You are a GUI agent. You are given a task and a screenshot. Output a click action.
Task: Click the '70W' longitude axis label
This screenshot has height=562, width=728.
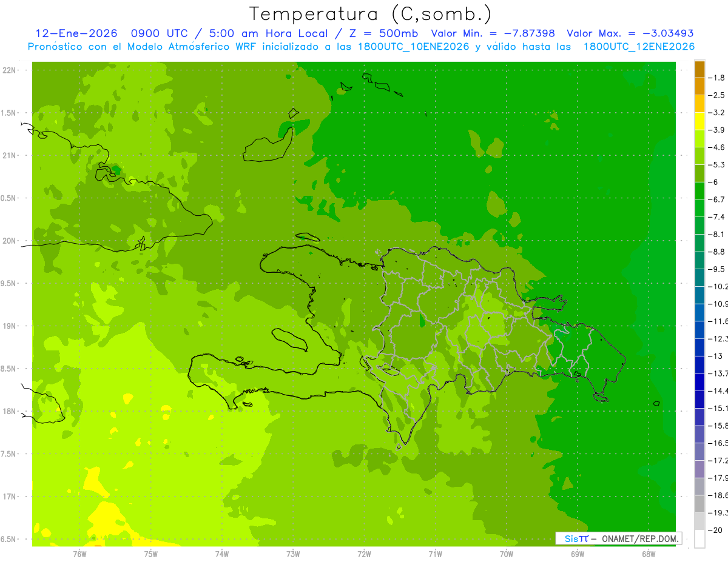click(507, 554)
